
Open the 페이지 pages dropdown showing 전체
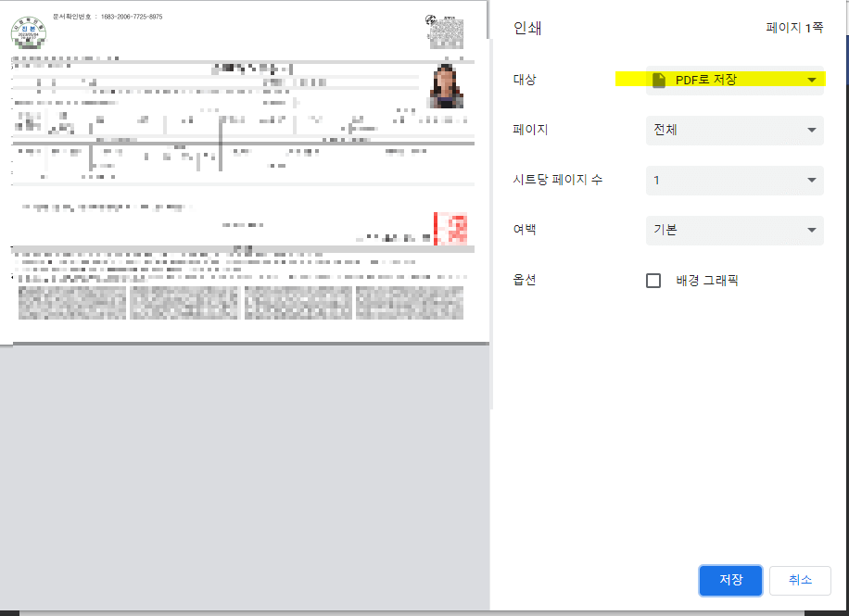point(735,130)
